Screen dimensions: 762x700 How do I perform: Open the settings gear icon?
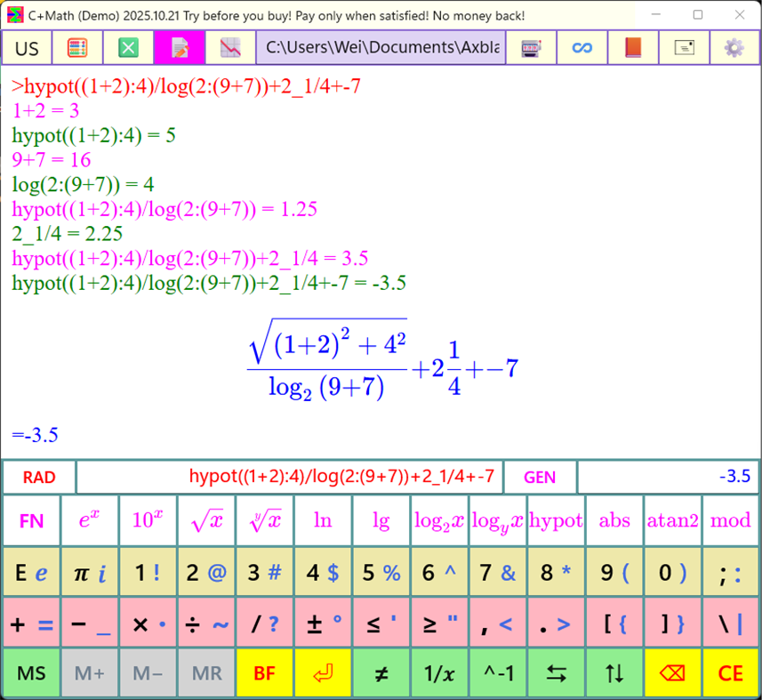point(734,47)
